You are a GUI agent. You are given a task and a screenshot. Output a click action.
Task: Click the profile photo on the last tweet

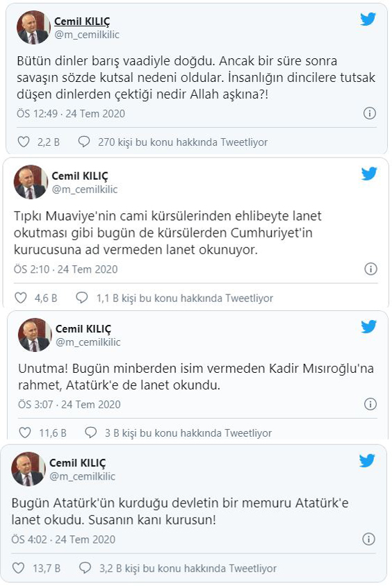tap(28, 469)
